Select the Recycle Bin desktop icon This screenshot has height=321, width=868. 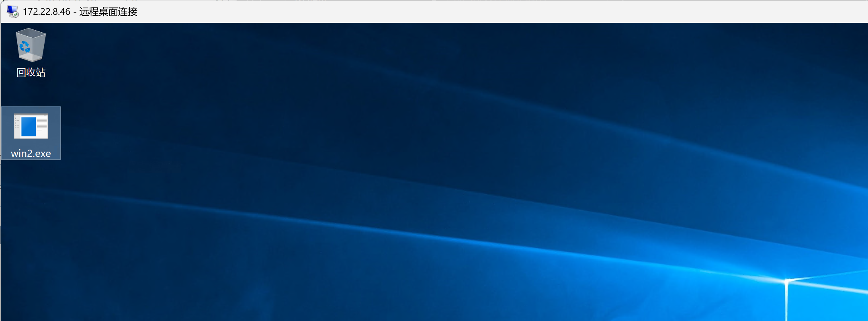click(x=31, y=45)
